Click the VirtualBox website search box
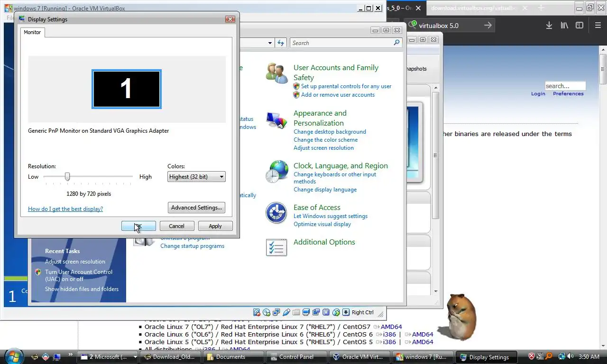 pos(565,86)
